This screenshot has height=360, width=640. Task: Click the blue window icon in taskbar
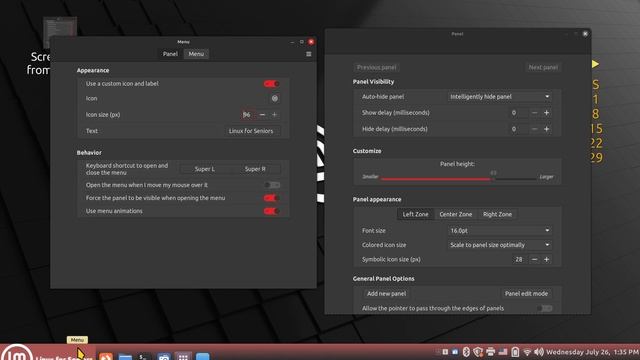[x=202, y=356]
